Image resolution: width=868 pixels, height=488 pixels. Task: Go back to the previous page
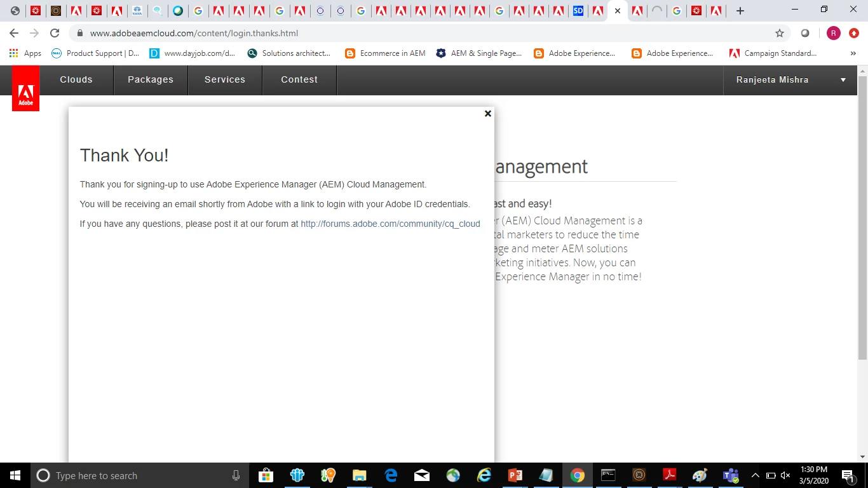(x=14, y=33)
